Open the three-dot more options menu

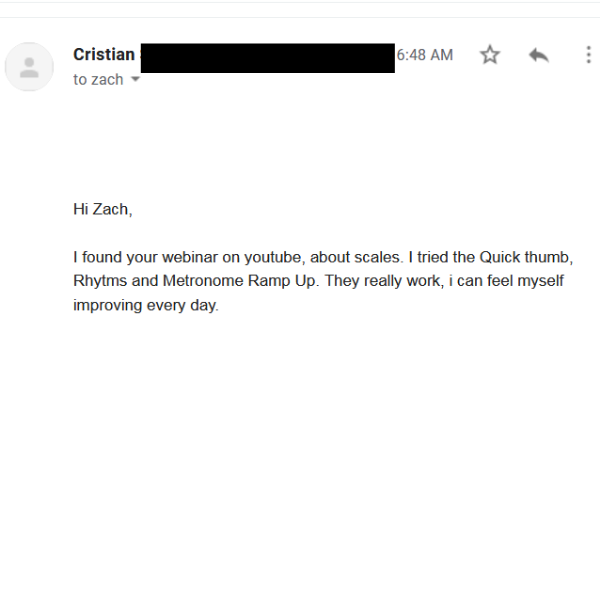coord(588,55)
